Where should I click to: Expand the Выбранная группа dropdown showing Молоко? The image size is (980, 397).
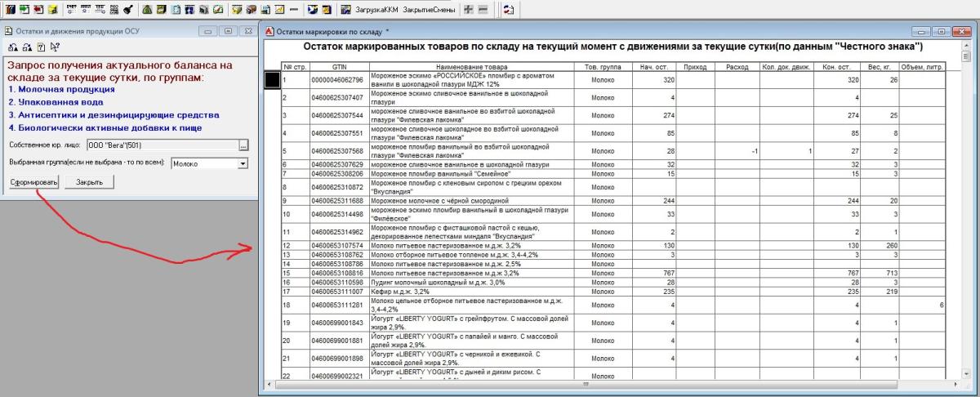coord(242,163)
